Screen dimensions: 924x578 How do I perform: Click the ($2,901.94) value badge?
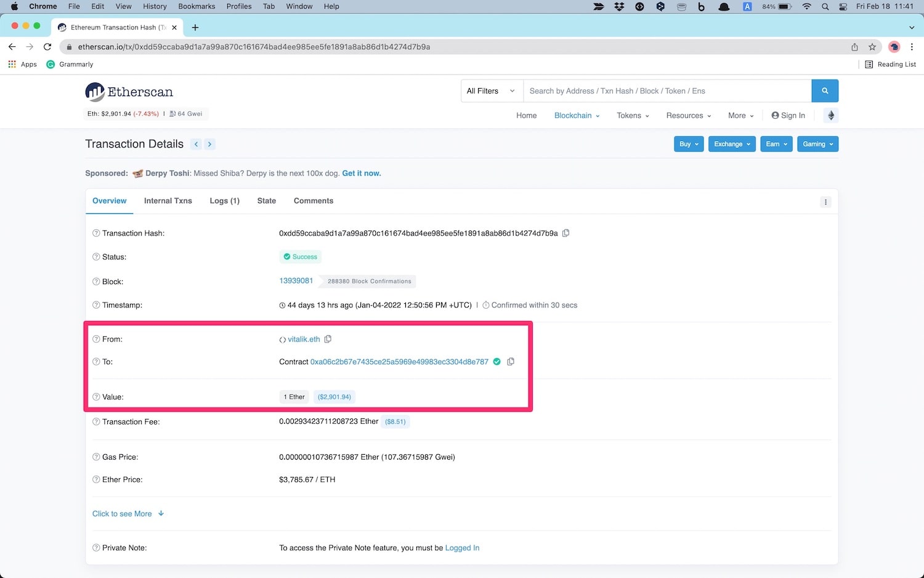pos(334,397)
